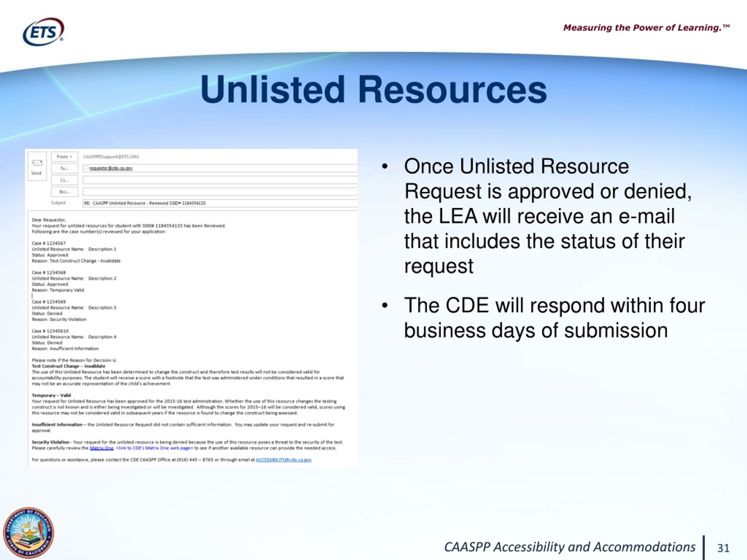Click the Case # 1234567 line
Viewport: 747px width, 560px height.
point(49,243)
